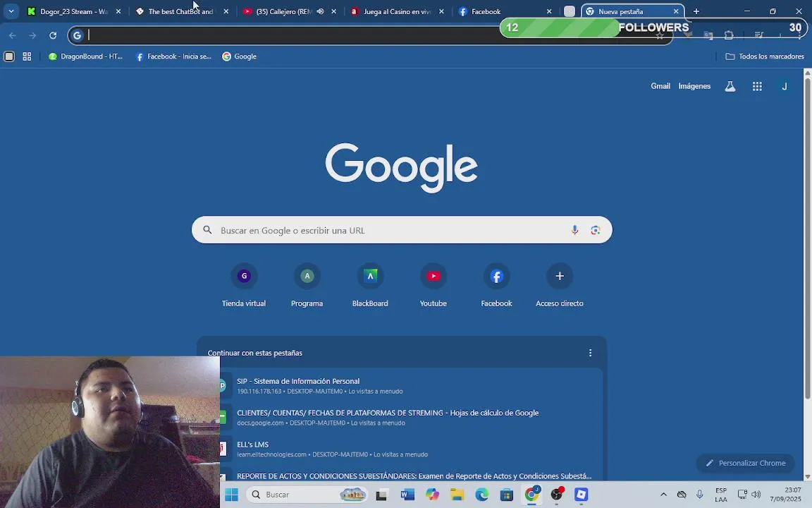Open Roblox from taskbar
Image resolution: width=812 pixels, height=508 pixels.
click(581, 495)
